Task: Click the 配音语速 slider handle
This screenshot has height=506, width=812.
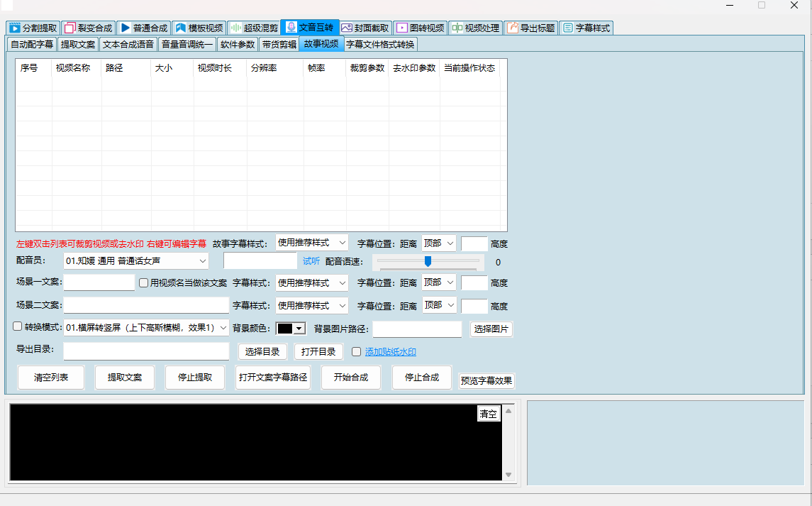Action: pyautogui.click(x=428, y=261)
